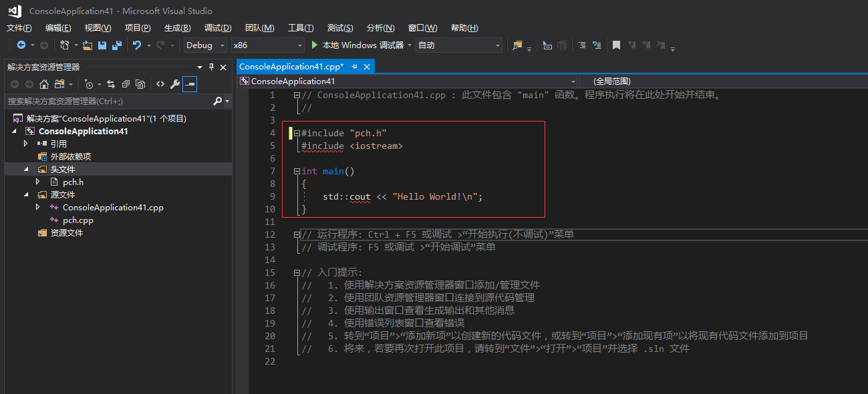
Task: Click the View Code icon in Solution Explorer
Action: (x=160, y=84)
